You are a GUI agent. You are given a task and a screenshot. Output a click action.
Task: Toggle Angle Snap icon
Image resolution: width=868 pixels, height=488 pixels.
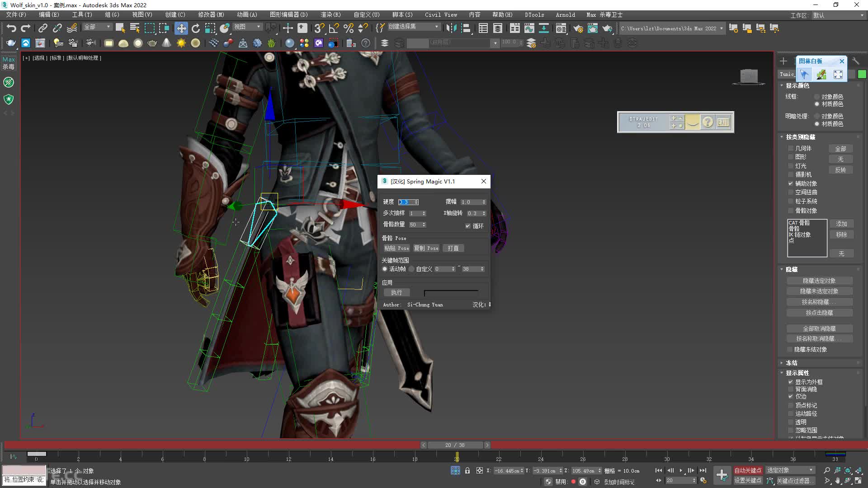pyautogui.click(x=334, y=28)
